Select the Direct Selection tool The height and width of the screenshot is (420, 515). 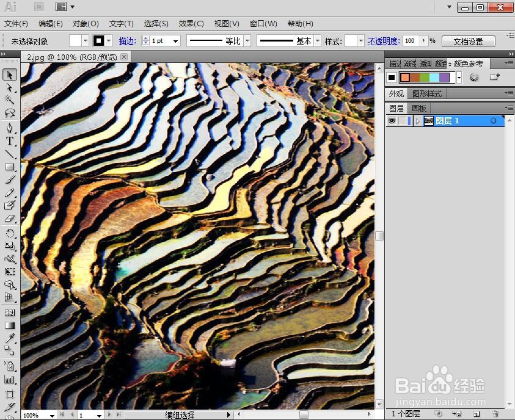click(x=10, y=88)
